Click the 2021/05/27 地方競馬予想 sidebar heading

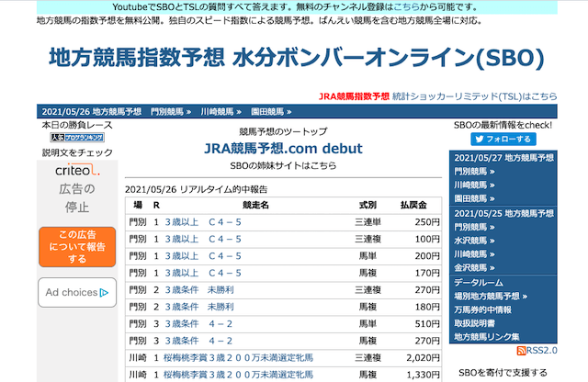click(504, 158)
